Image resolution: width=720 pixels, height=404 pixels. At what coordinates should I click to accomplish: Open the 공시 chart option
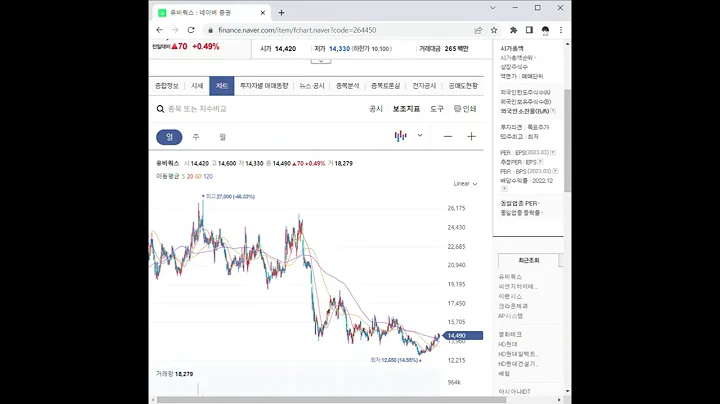point(376,109)
